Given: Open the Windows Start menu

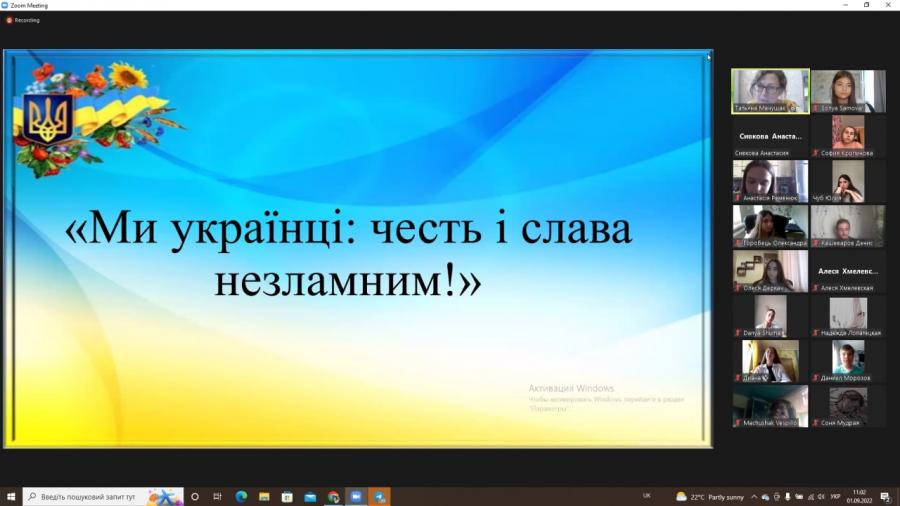Looking at the screenshot, I should [11, 497].
